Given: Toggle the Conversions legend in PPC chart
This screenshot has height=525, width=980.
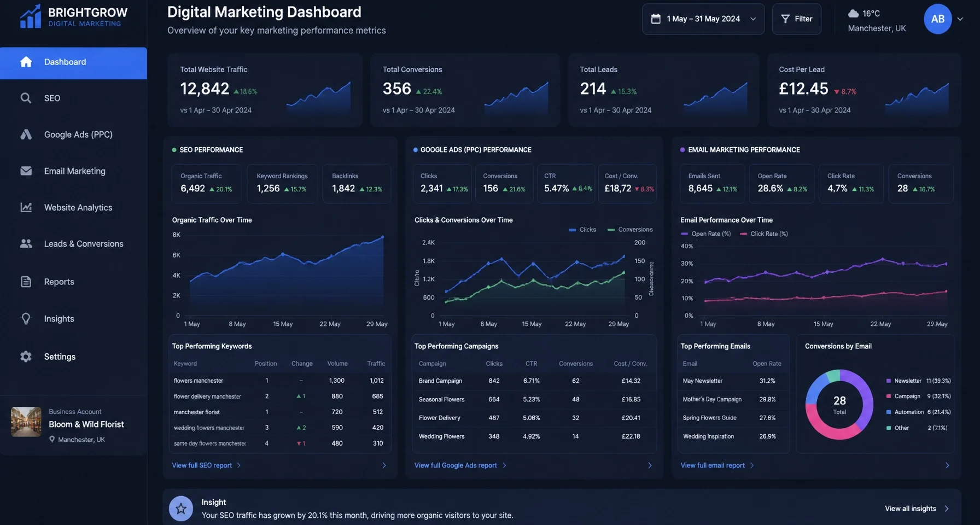Looking at the screenshot, I should 630,230.
